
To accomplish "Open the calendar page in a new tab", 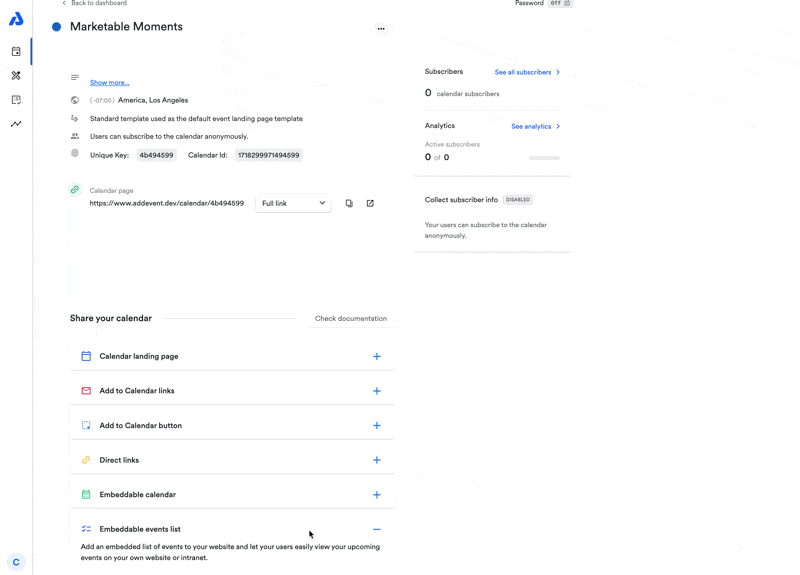I will point(370,203).
